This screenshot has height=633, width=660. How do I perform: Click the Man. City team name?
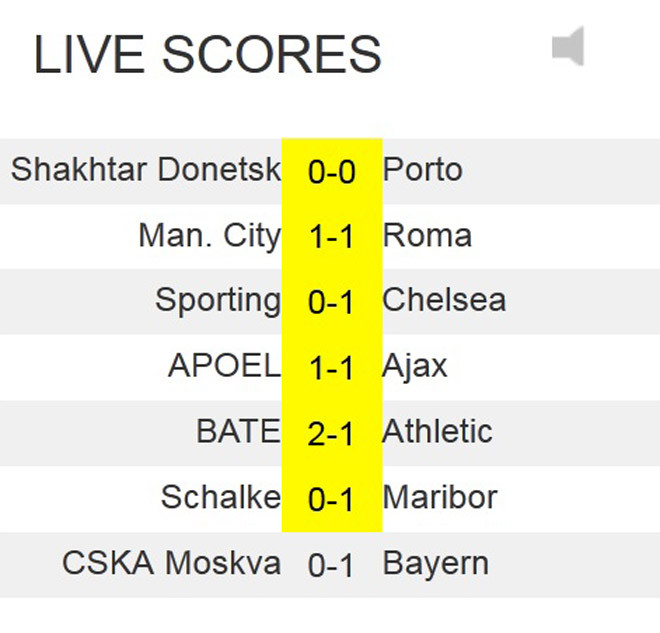point(209,236)
